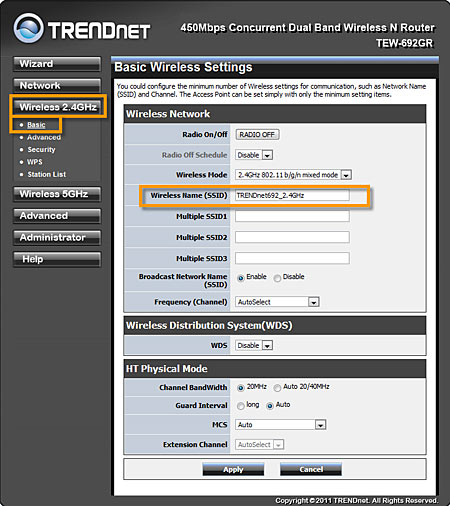The image size is (450, 506).
Task: Expand the Extension Channel dropdown
Action: click(x=260, y=444)
